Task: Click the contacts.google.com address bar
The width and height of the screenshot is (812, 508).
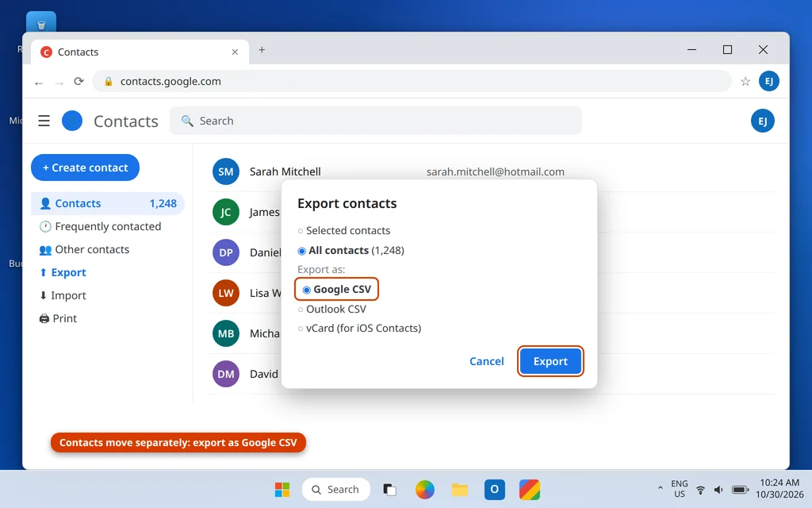Action: [412, 82]
